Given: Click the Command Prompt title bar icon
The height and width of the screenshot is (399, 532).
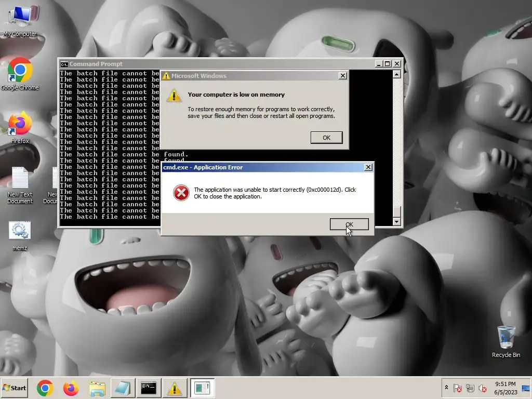Looking at the screenshot, I should (64, 64).
